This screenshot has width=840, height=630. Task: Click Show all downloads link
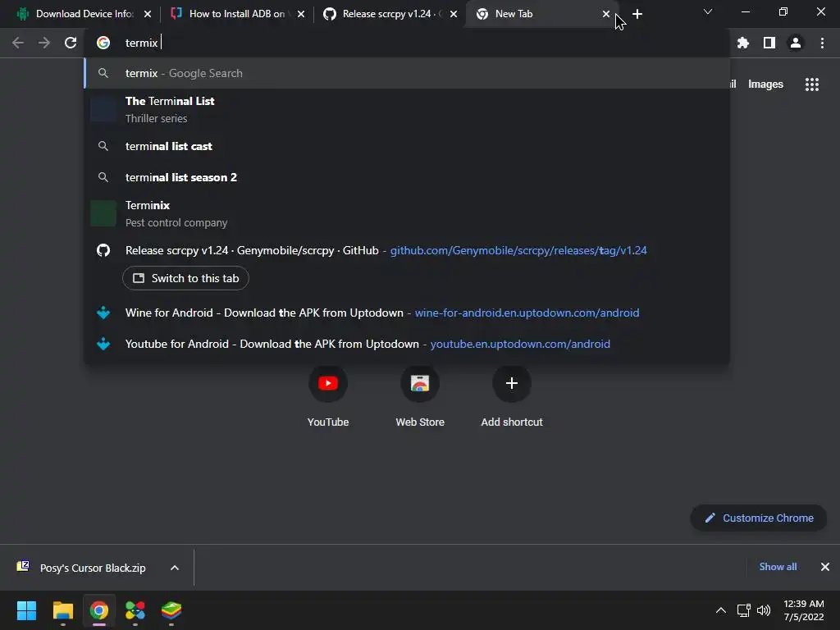778,567
